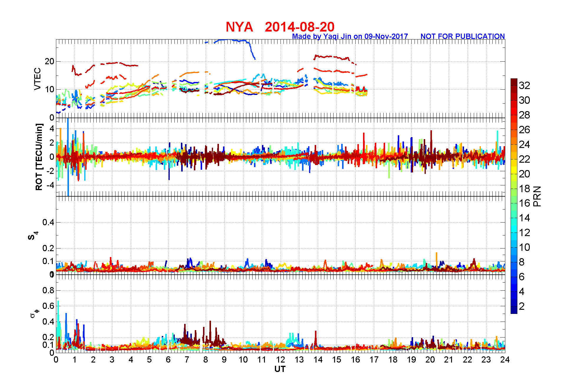561x392 pixels.
Task: Click the PRN colorbar label
Action: pyautogui.click(x=537, y=196)
